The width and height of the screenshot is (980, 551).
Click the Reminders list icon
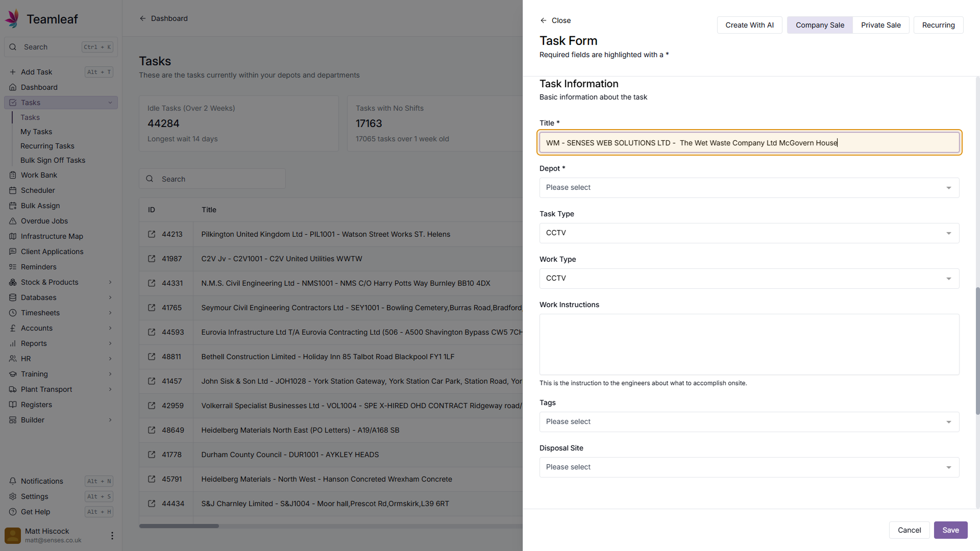(13, 267)
